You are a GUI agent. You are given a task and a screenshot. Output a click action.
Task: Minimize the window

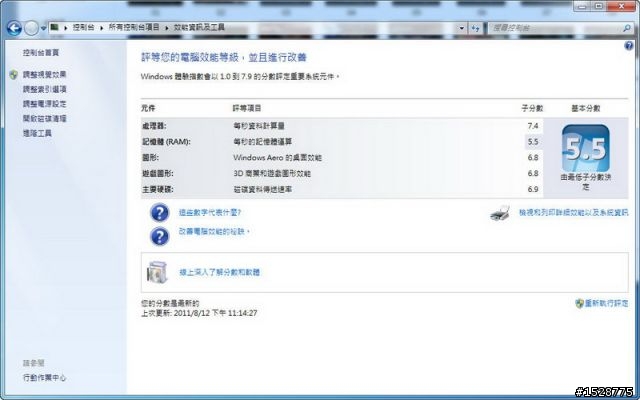pos(582,6)
